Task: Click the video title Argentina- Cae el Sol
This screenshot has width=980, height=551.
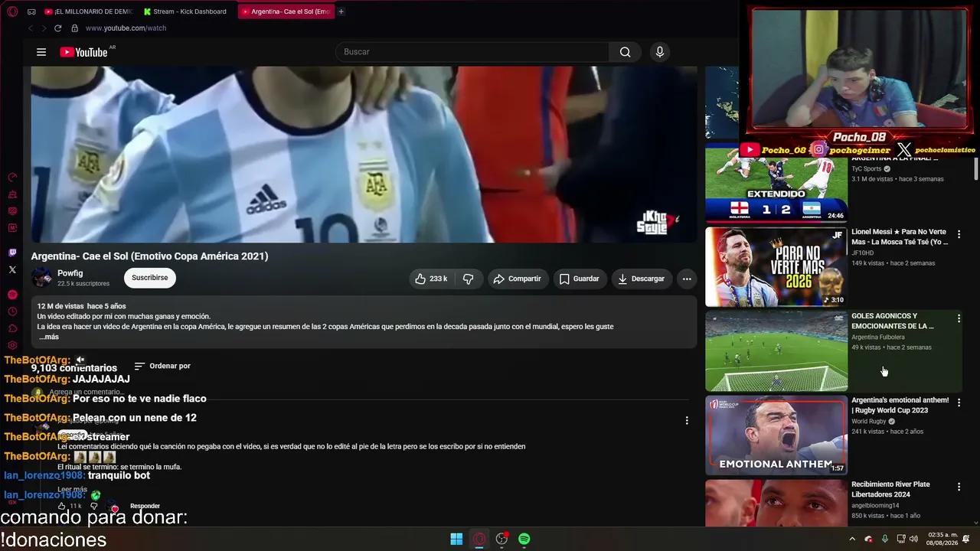Action: 150,256
